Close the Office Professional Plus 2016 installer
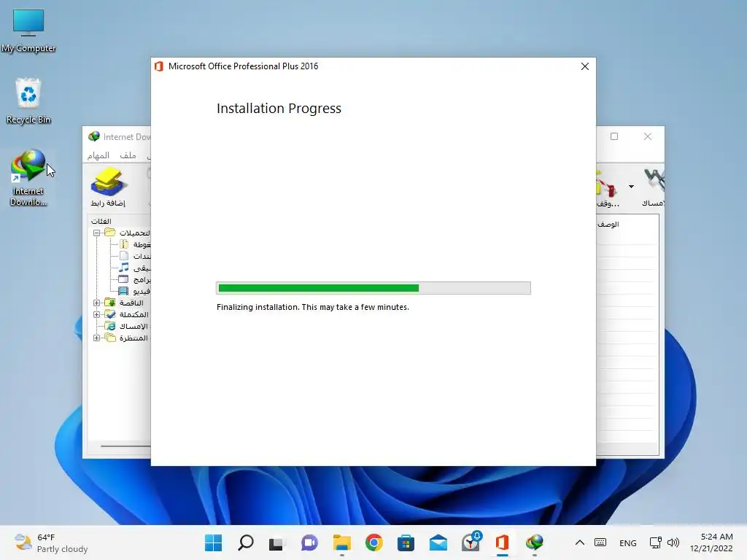 point(585,66)
